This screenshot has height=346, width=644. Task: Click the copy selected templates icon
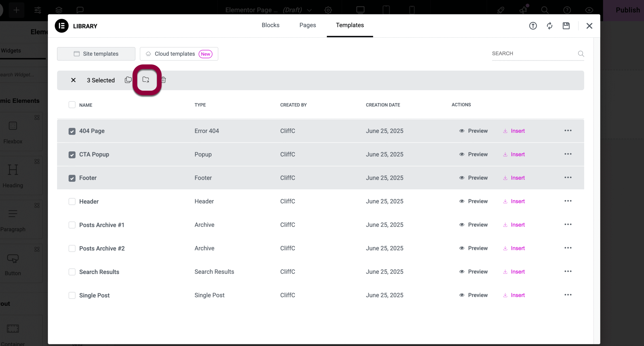(128, 80)
